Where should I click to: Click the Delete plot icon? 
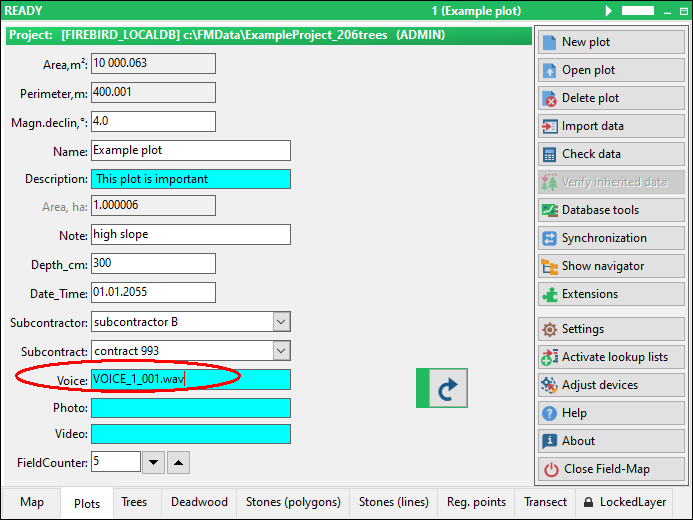550,98
